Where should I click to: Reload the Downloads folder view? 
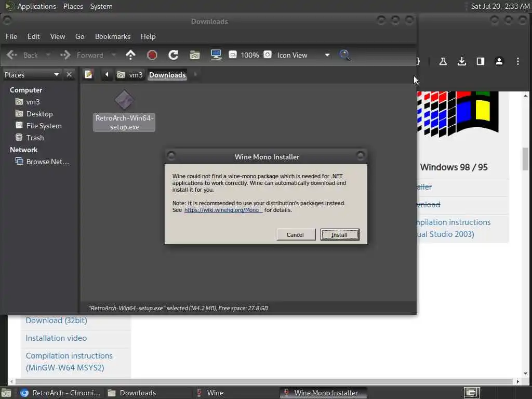pyautogui.click(x=174, y=55)
